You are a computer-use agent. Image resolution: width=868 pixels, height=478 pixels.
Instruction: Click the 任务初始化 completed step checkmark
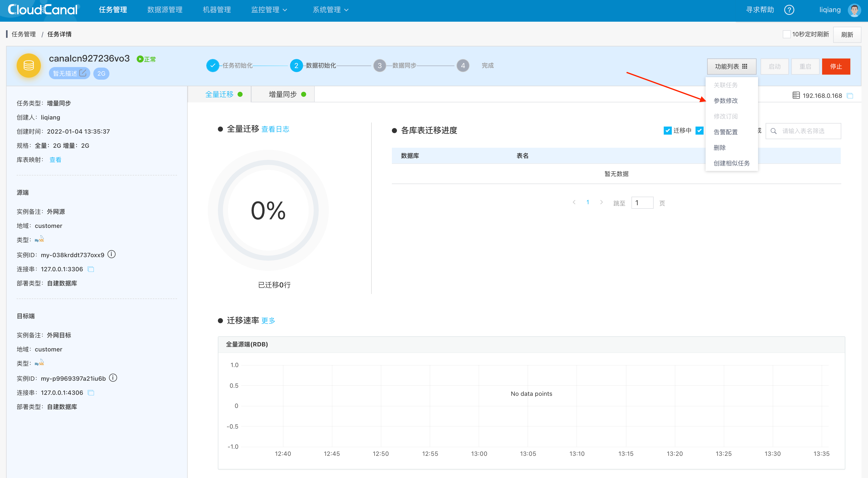click(x=213, y=65)
